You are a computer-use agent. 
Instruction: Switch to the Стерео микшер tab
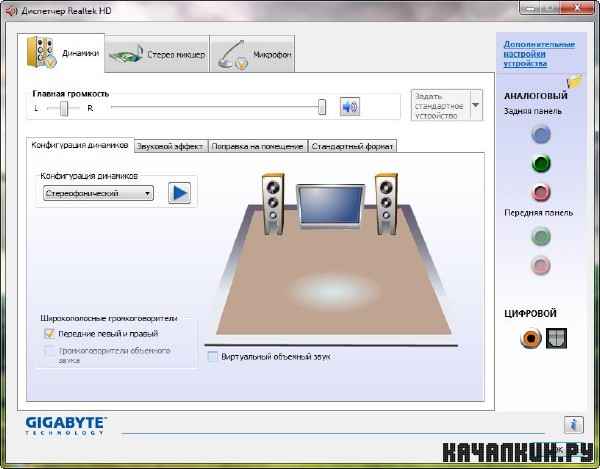coord(157,54)
